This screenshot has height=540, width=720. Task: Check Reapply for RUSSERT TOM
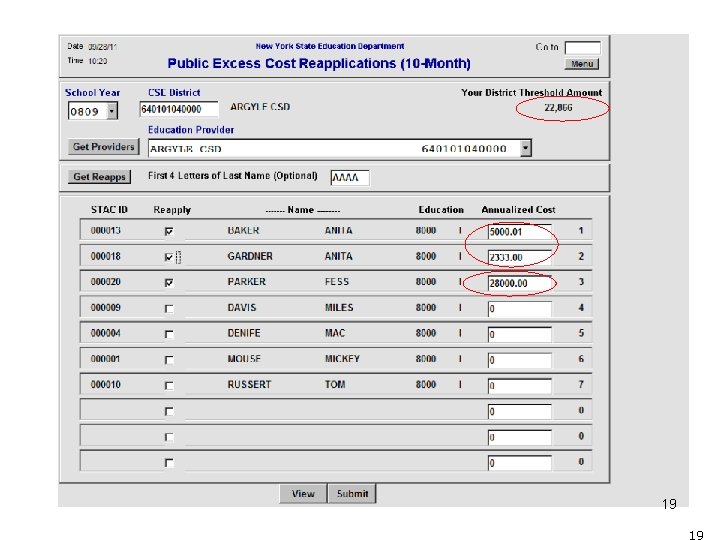(x=169, y=386)
